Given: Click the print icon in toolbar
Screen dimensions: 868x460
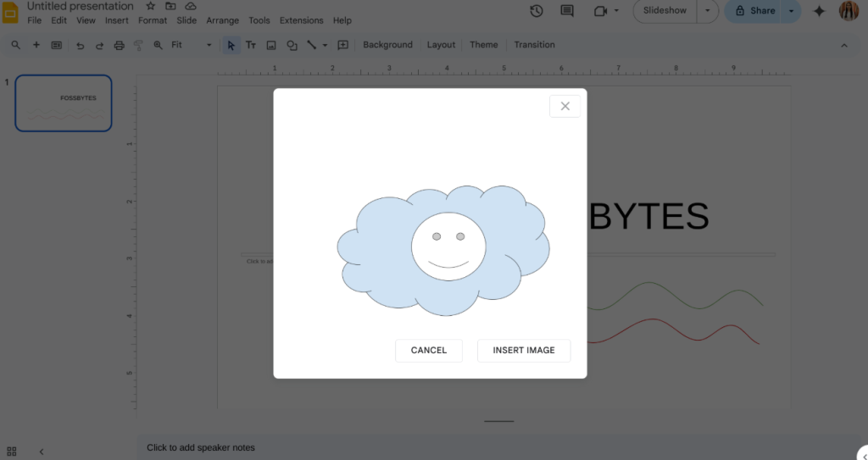Looking at the screenshot, I should pyautogui.click(x=119, y=45).
